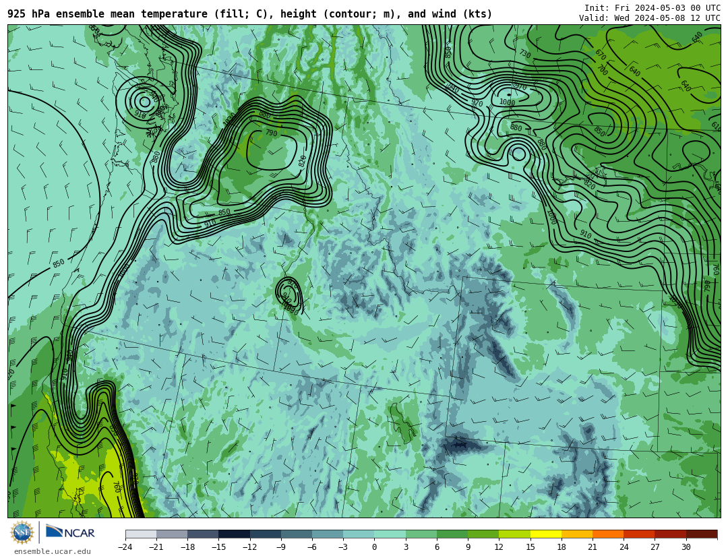Click the NCAR logo
Viewport: 728px width, 560px height.
[71, 532]
